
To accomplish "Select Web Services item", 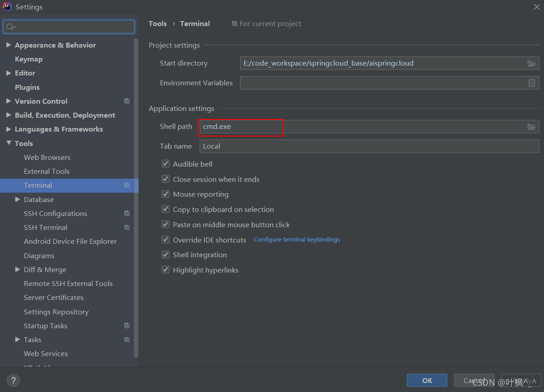I will tap(46, 354).
